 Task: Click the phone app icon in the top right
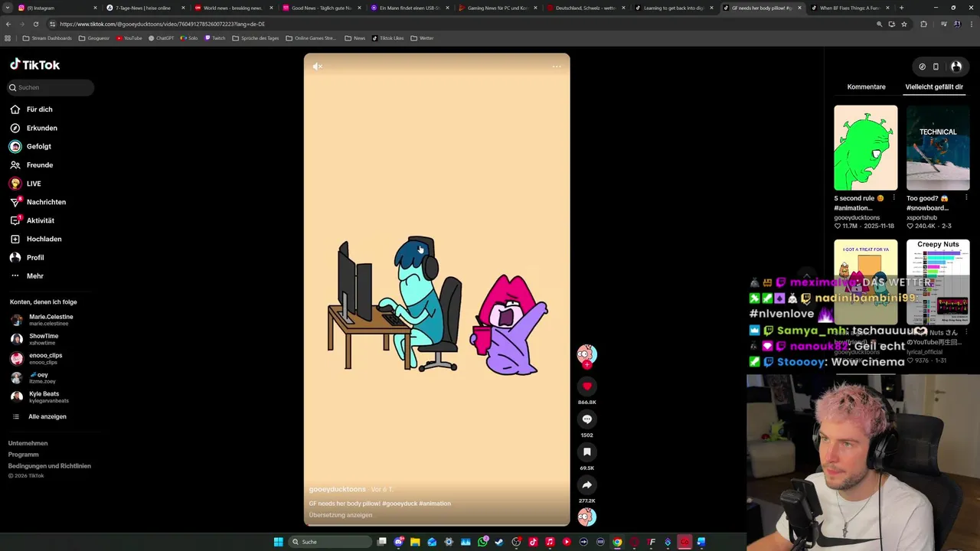(x=936, y=67)
